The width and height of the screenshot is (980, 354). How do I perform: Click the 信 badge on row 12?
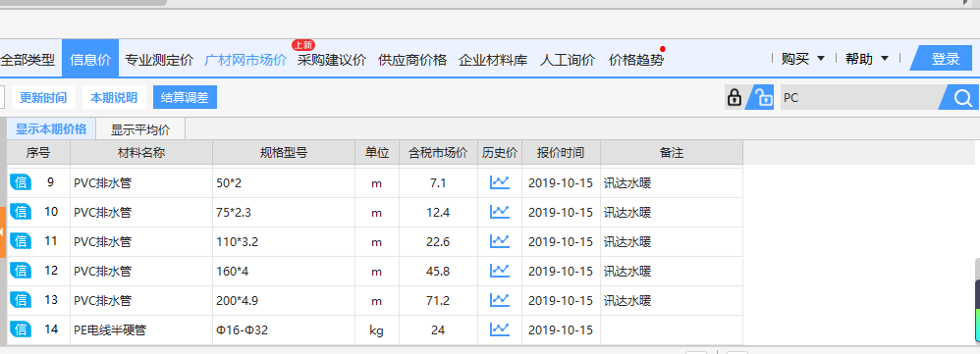(21, 271)
